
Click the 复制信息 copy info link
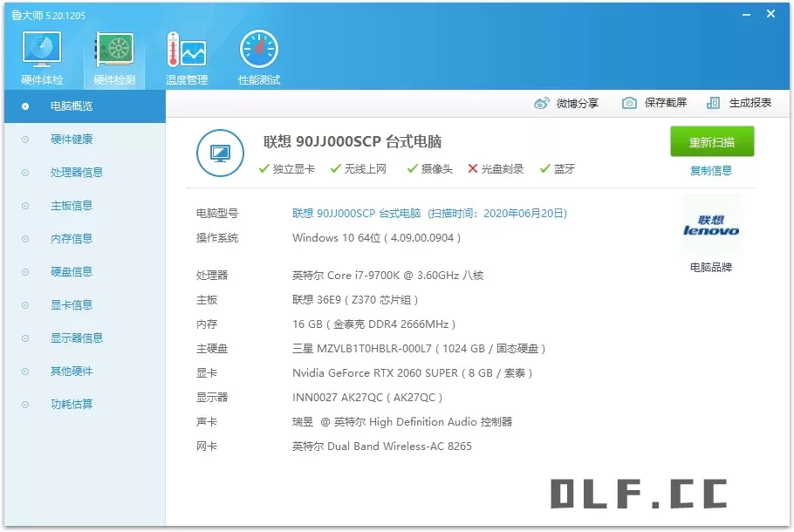pyautogui.click(x=711, y=170)
